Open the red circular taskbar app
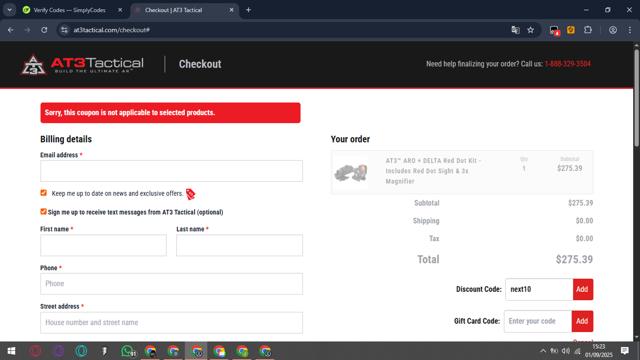 36,351
